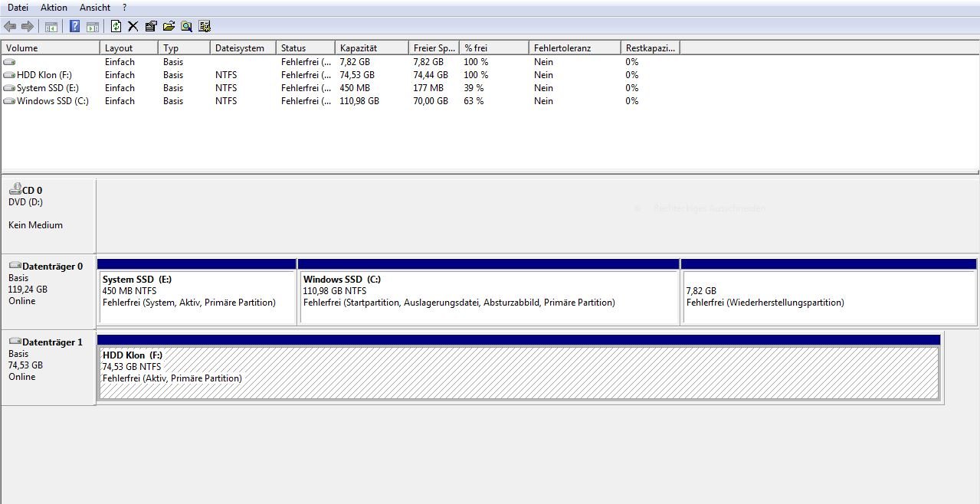Open the Datei menu
The width and height of the screenshot is (980, 504).
point(18,8)
